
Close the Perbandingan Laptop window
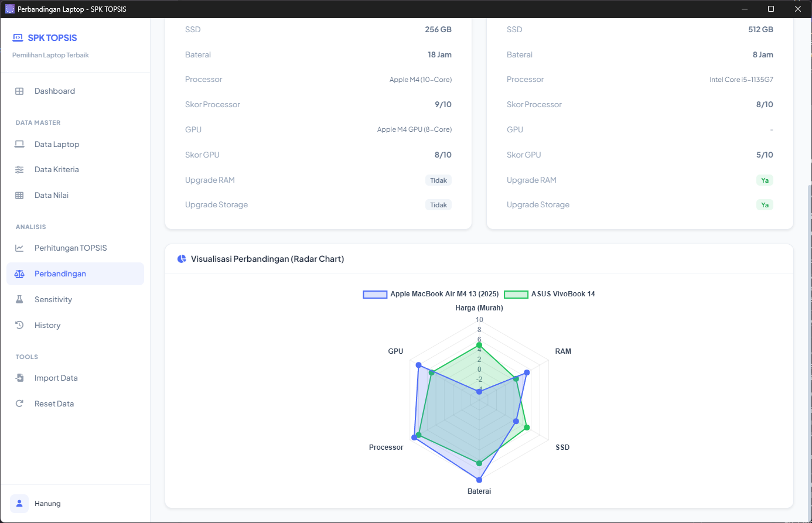point(798,9)
